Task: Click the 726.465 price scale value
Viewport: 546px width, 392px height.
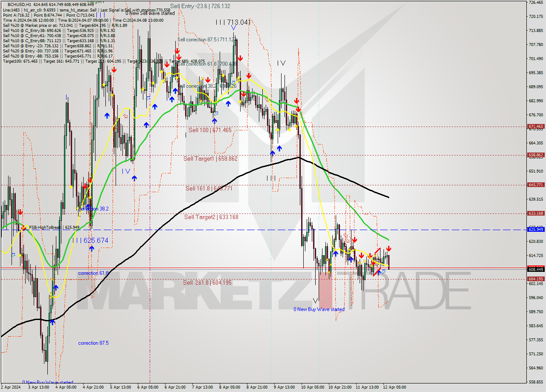Action: click(536, 3)
